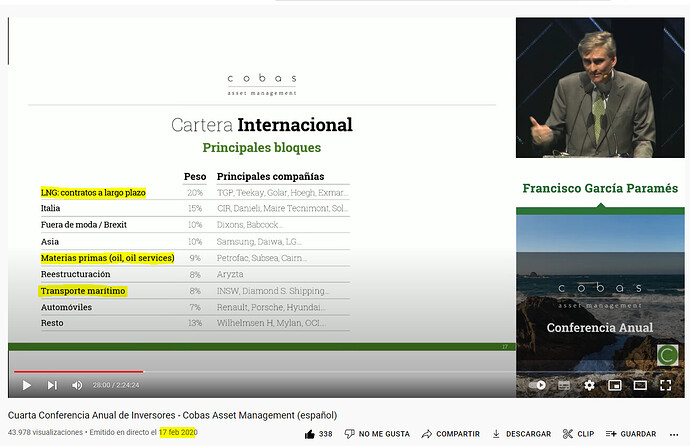Image resolution: width=690 pixels, height=446 pixels.
Task: Click Cartera Internacional slide heading
Action: pyautogui.click(x=262, y=125)
